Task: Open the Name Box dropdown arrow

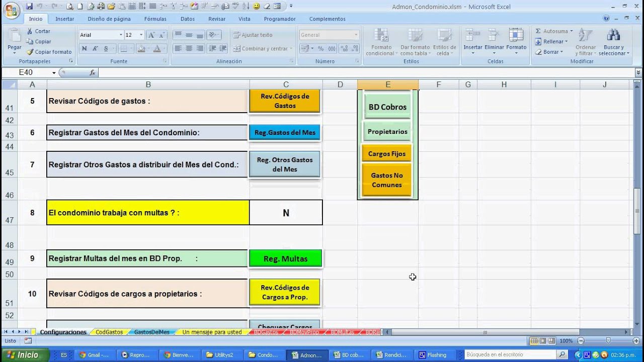Action: [x=54, y=73]
